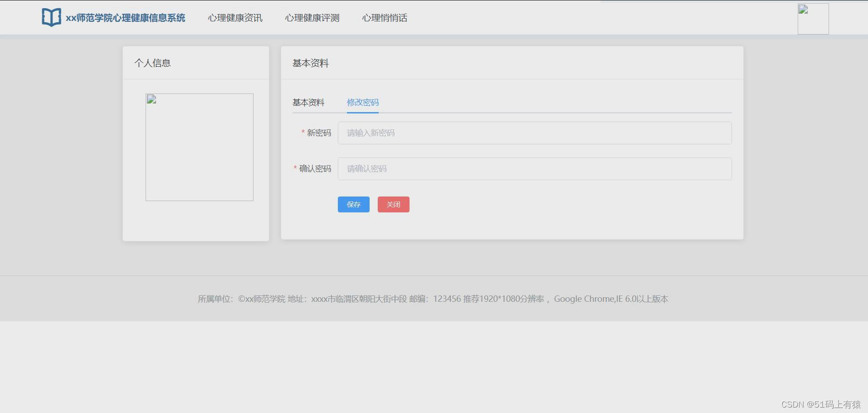The image size is (868, 413).
Task: Click the 新密码 field label
Action: coord(319,133)
